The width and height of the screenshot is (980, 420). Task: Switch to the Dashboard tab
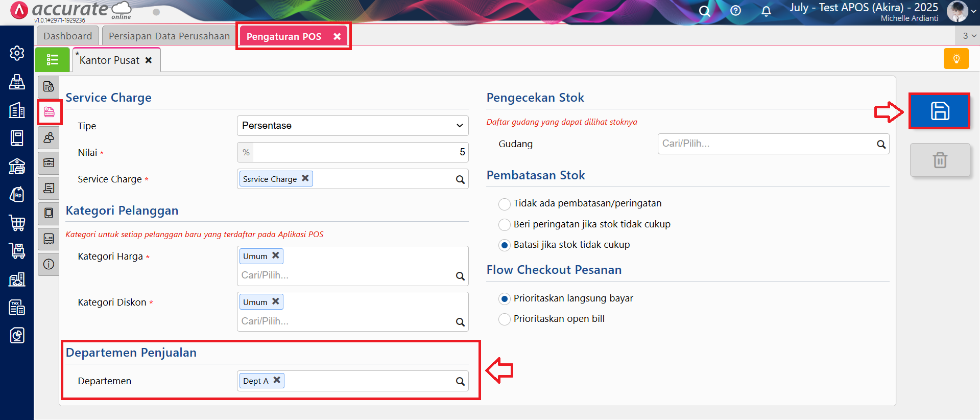pos(67,36)
